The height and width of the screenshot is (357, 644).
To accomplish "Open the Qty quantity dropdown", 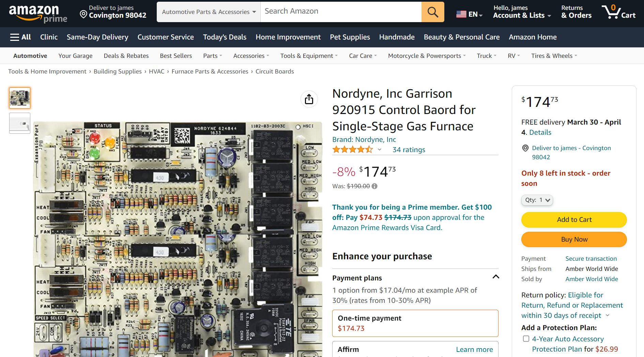I will [537, 200].
